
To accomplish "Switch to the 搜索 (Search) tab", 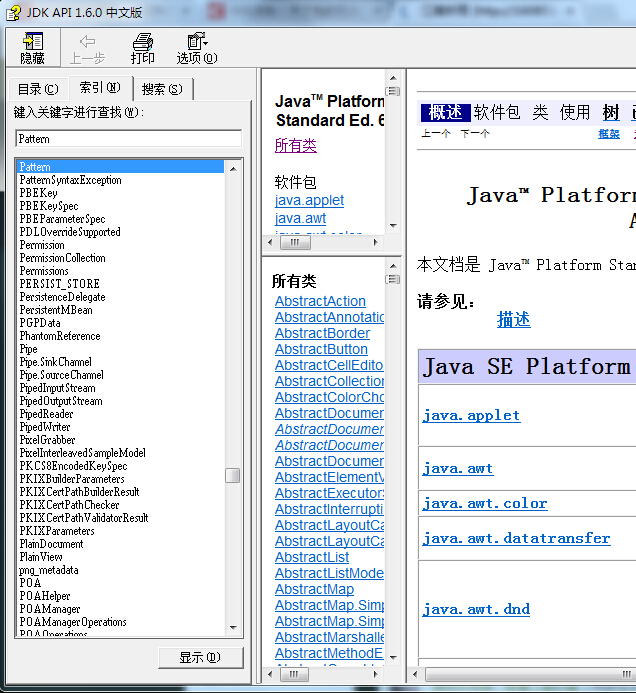I will point(162,89).
